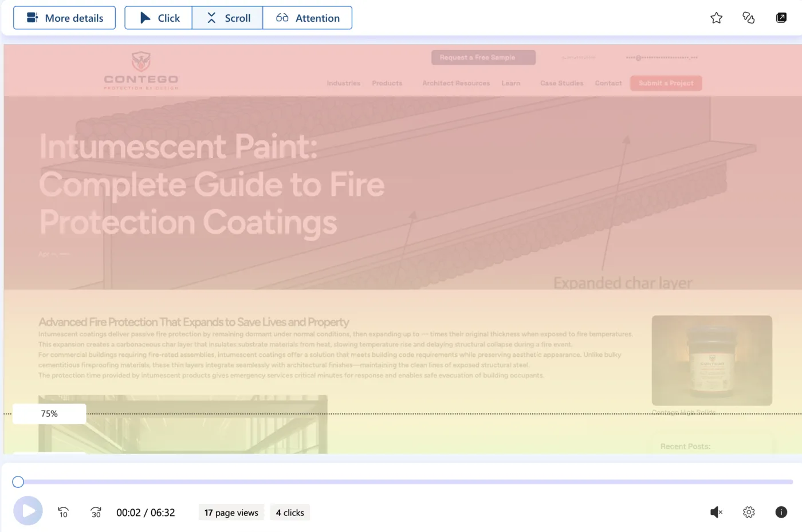Skip forward 30 seconds

pos(96,512)
